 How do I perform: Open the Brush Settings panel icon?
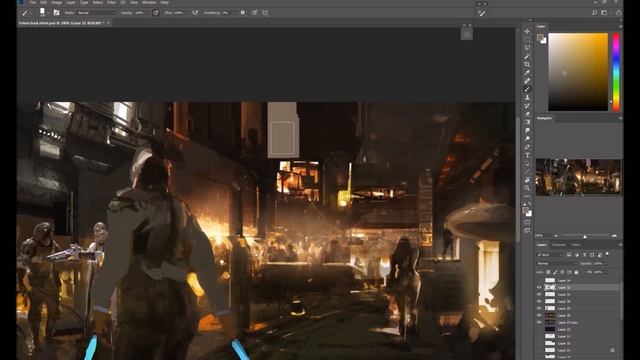56,13
